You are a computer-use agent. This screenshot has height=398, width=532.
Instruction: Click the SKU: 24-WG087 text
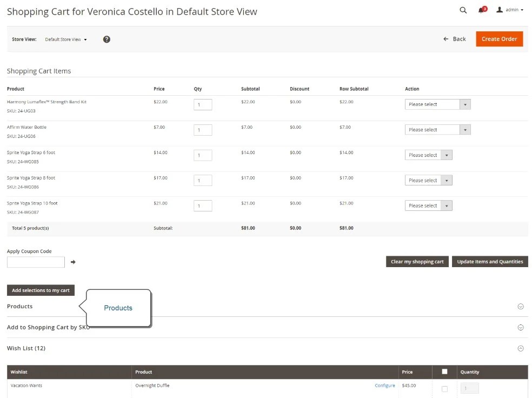(x=23, y=213)
